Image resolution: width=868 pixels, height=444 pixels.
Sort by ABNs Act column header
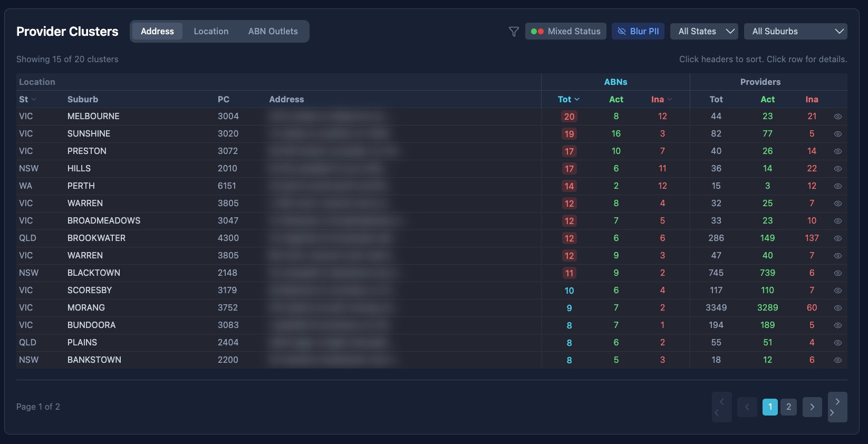(x=616, y=99)
